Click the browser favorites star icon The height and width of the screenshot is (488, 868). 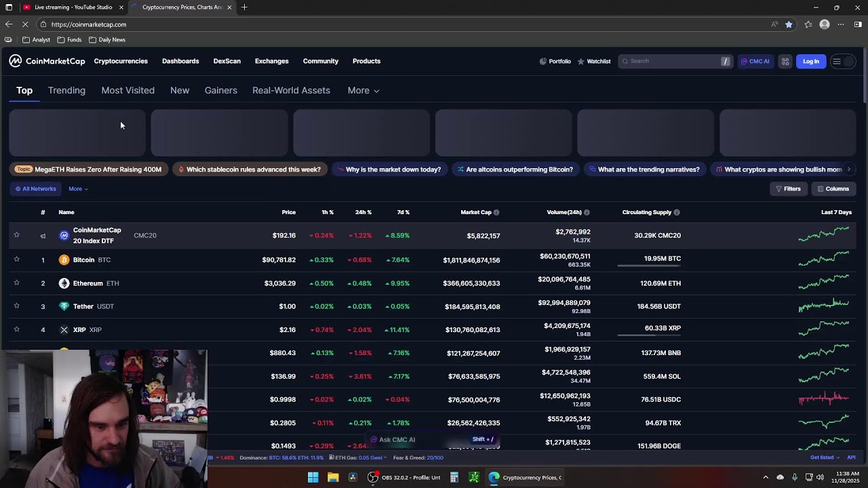coord(789,24)
